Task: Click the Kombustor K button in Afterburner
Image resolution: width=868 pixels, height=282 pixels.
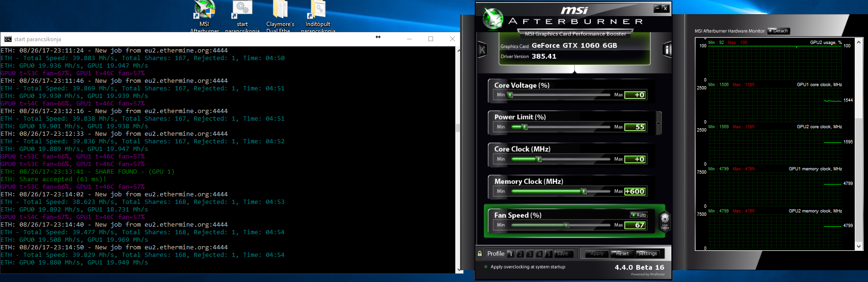Action: tap(482, 49)
